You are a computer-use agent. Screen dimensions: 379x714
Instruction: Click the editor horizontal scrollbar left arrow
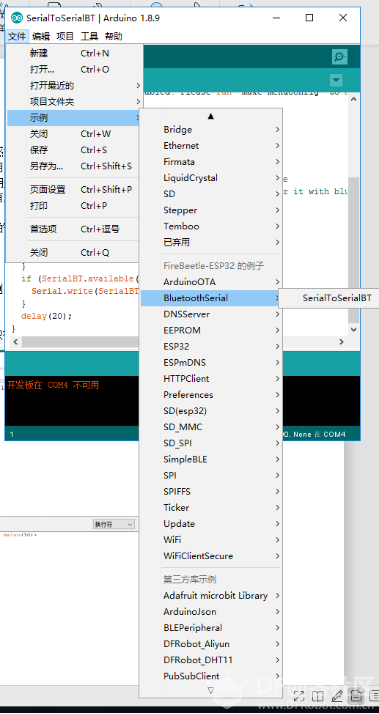(x=15, y=342)
